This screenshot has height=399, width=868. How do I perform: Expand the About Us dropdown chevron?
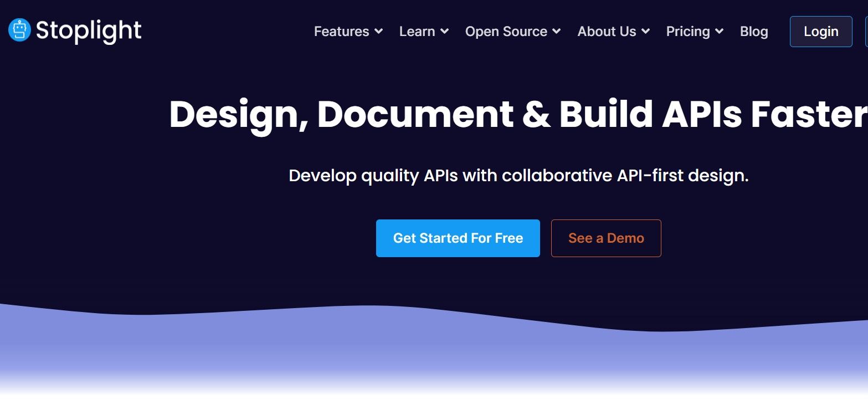(x=645, y=32)
